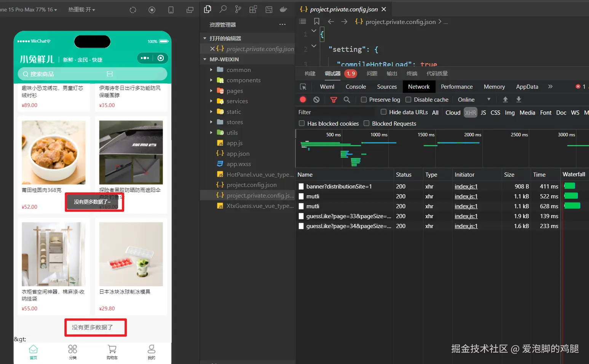Open the mini program capsule three-dots menu

coord(145,58)
